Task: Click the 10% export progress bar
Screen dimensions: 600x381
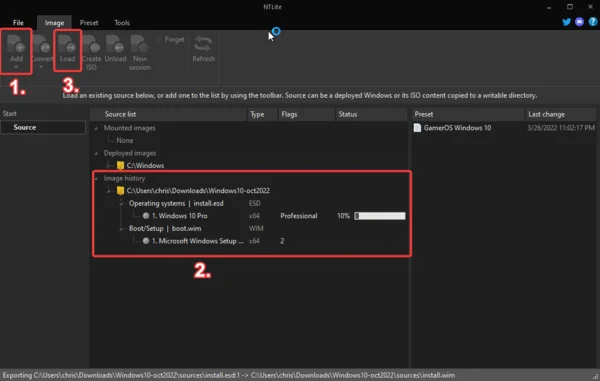Action: click(x=380, y=216)
